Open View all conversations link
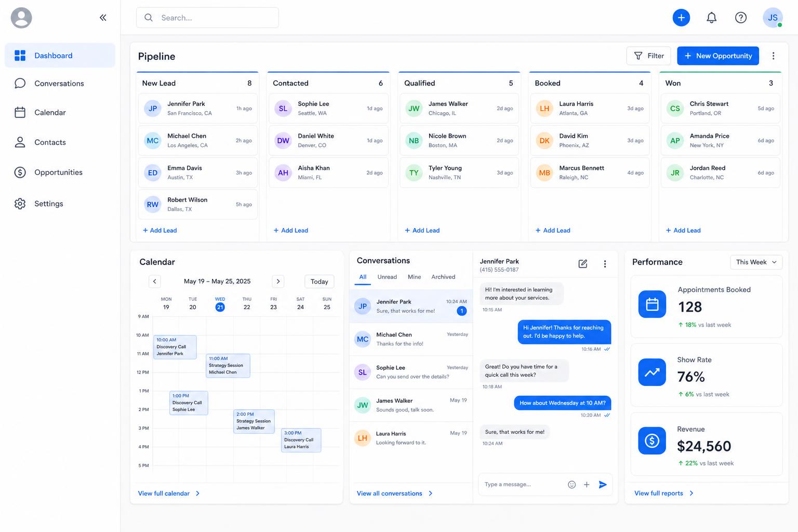The height and width of the screenshot is (532, 798). pyautogui.click(x=395, y=494)
